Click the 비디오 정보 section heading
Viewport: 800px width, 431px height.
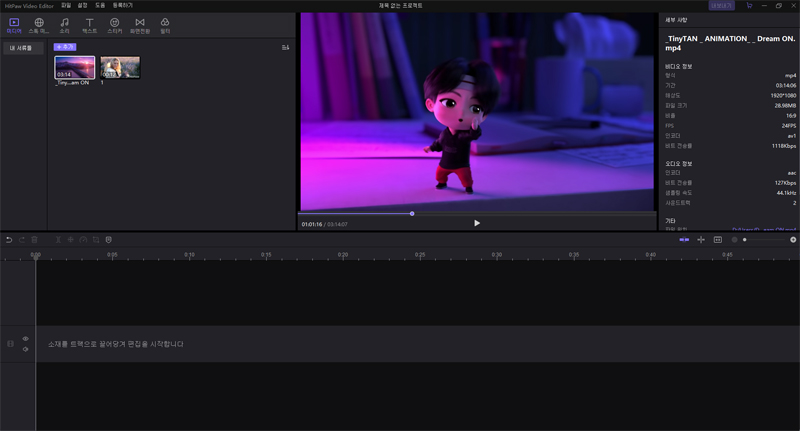tap(679, 66)
